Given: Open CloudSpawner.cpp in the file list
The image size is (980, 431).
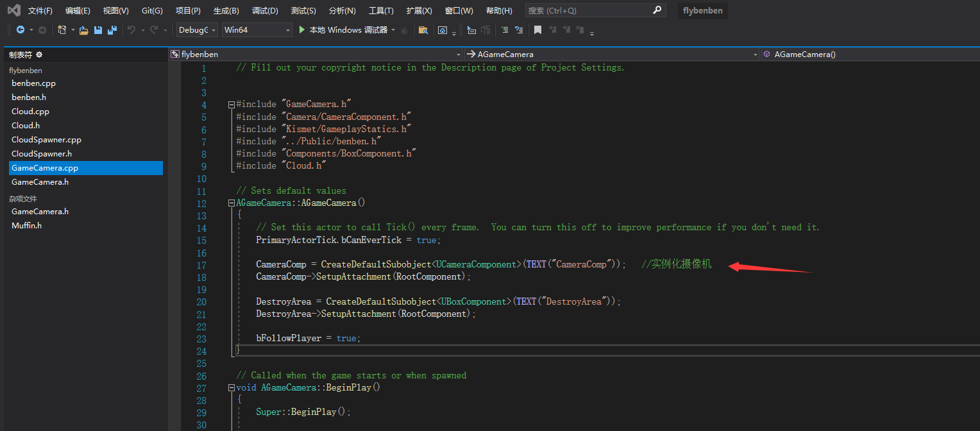Looking at the screenshot, I should point(46,140).
